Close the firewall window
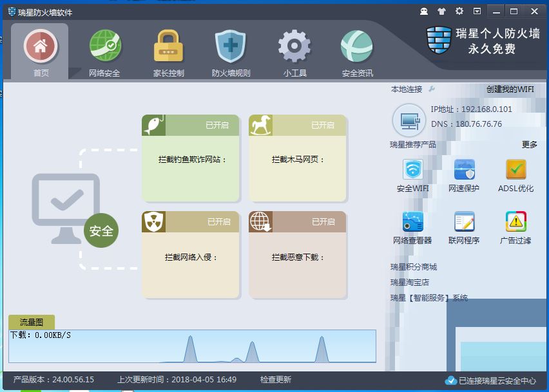549x392 pixels. [534, 12]
